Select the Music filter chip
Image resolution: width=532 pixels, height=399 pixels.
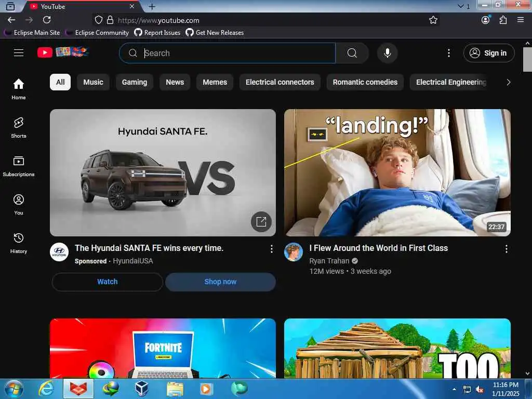click(x=94, y=82)
